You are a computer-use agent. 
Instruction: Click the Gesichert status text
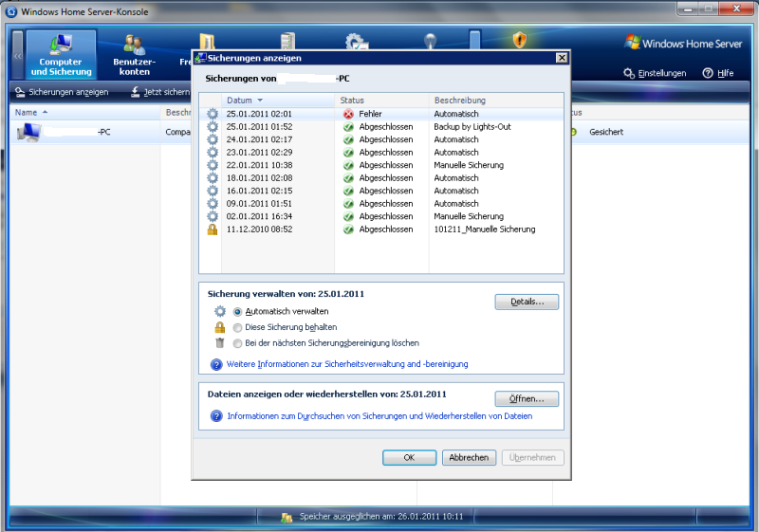(606, 132)
